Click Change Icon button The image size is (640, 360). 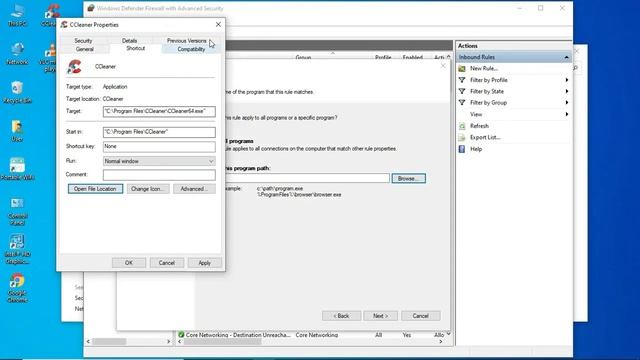tap(148, 189)
